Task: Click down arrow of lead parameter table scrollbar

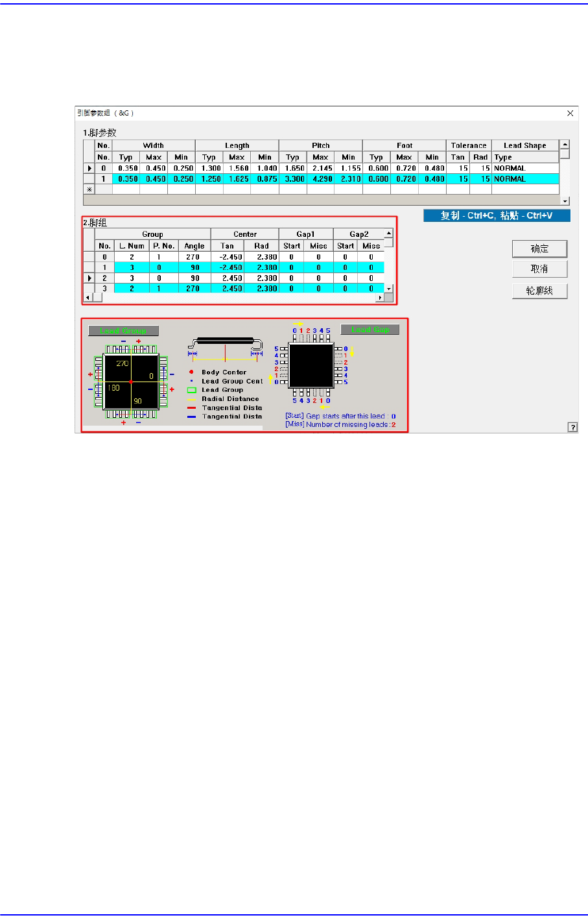Action: [565, 202]
